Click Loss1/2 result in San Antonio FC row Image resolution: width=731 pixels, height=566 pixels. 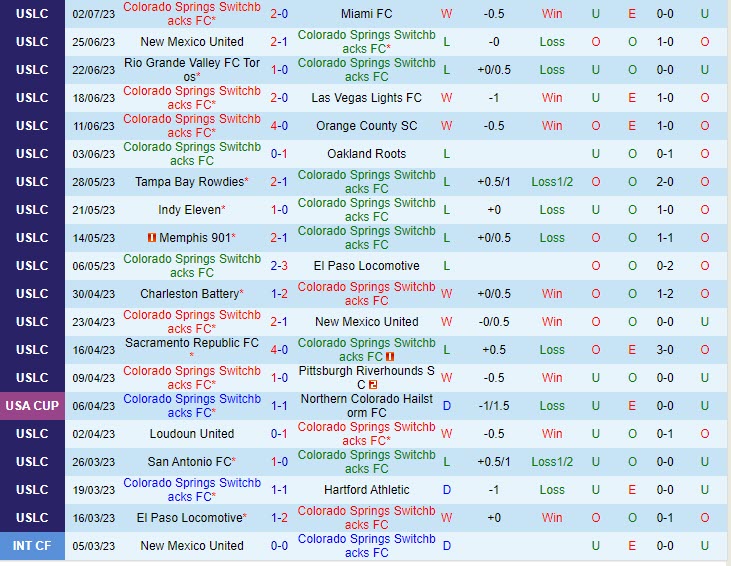click(x=552, y=462)
